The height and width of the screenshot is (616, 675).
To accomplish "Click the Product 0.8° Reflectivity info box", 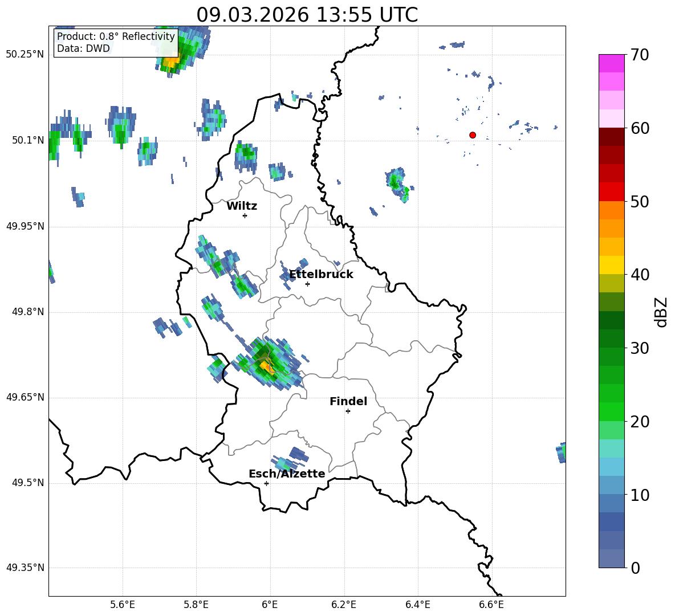I will coord(116,43).
